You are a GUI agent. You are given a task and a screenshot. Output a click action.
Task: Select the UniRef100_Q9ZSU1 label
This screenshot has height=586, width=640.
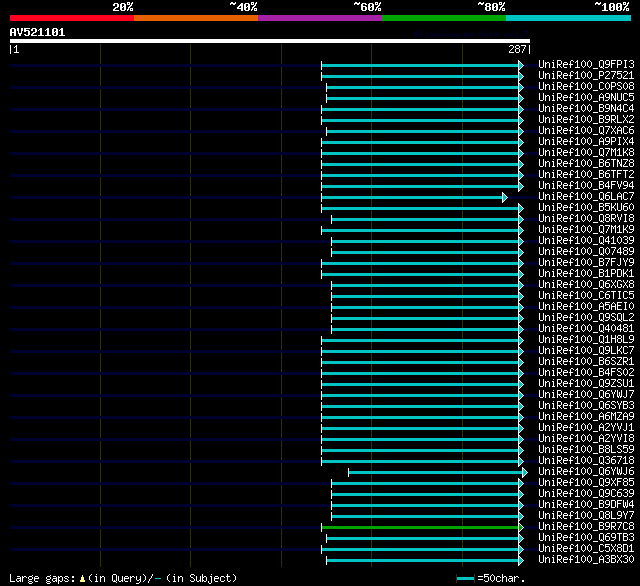point(586,384)
